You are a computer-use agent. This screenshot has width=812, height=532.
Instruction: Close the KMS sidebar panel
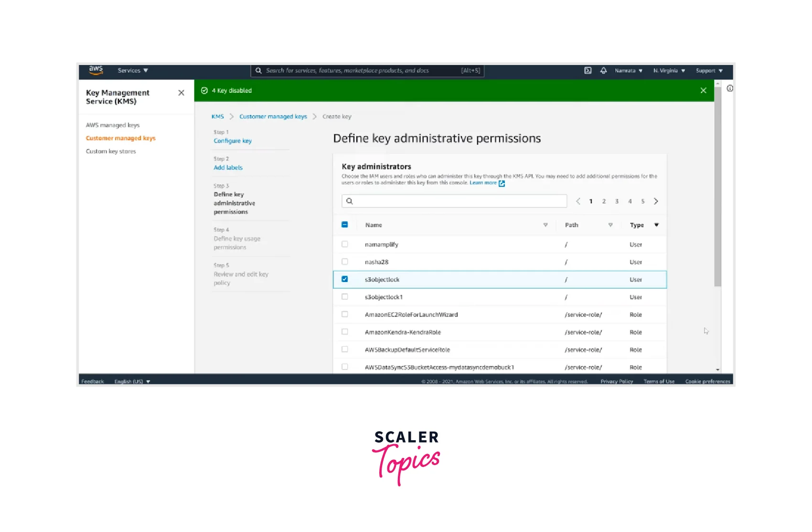tap(181, 93)
